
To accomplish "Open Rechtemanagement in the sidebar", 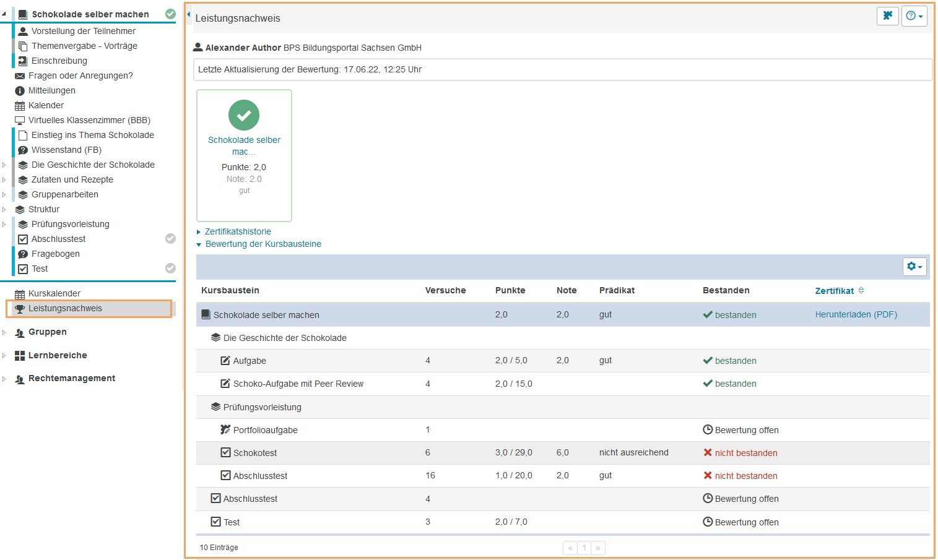I will click(x=71, y=378).
